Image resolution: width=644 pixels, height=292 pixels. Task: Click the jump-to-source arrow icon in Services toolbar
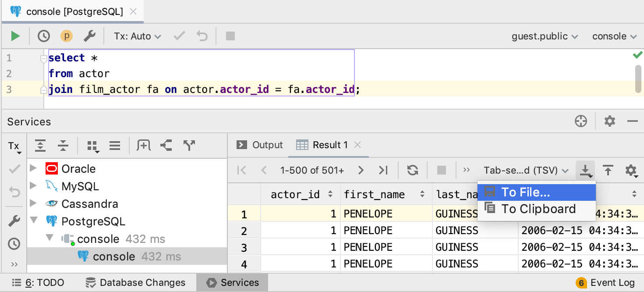pyautogui.click(x=166, y=145)
